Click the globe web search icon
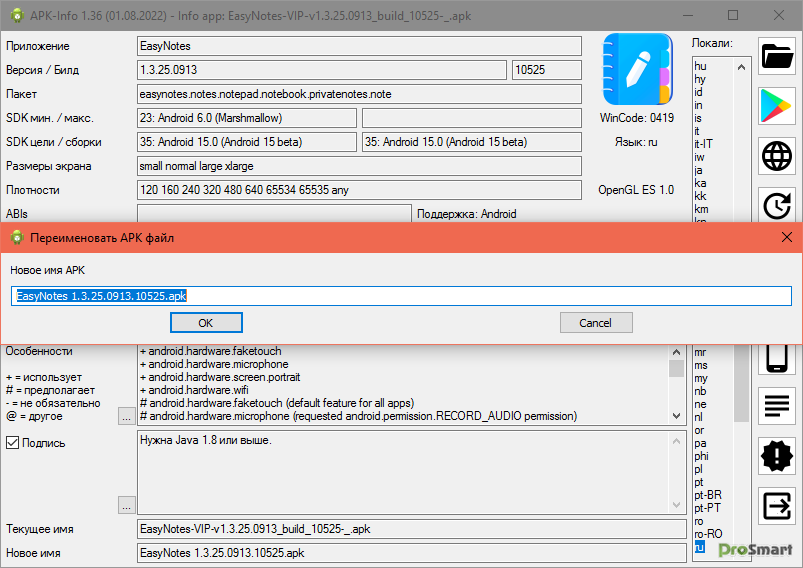Screen dimensions: 803x568 (x=777, y=156)
